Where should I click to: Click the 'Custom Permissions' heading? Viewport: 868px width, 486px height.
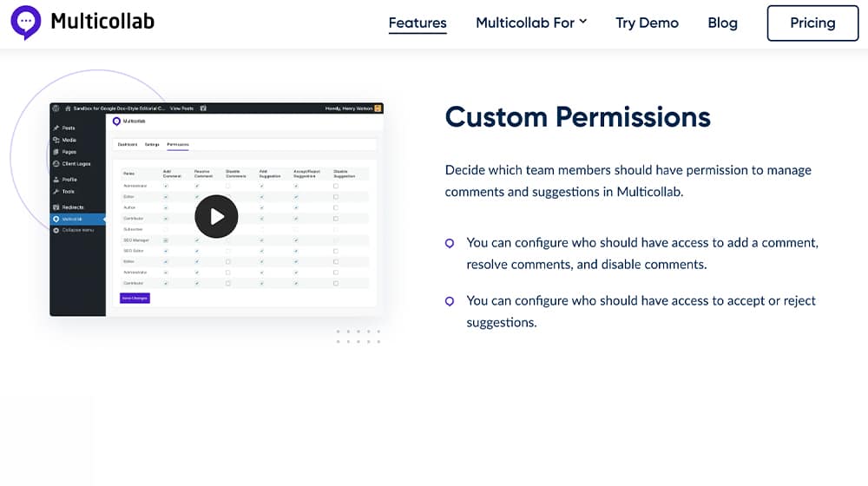577,117
